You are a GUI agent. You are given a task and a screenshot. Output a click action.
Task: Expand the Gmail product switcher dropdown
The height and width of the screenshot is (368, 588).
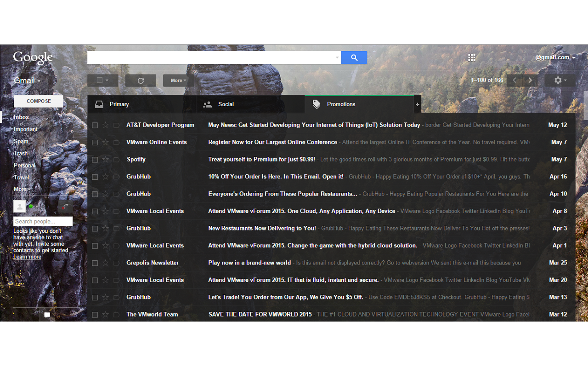[x=27, y=80]
